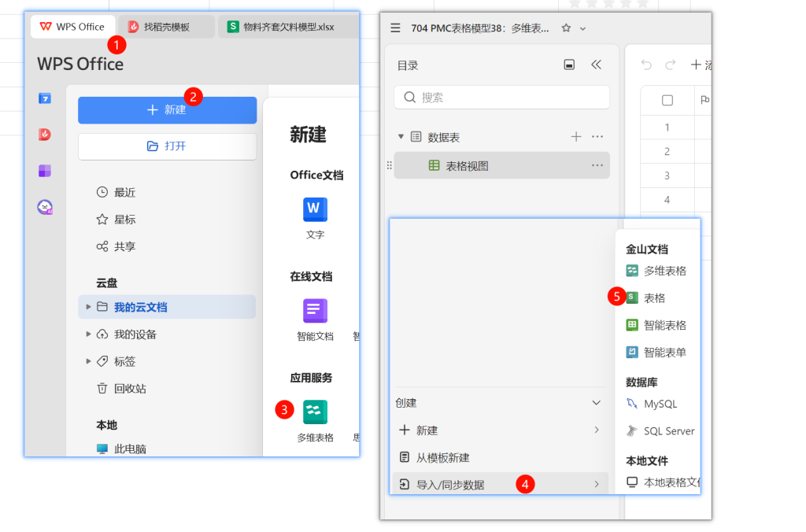Open the purple apps icon in sidebar
This screenshot has width=806, height=532.
(x=45, y=171)
